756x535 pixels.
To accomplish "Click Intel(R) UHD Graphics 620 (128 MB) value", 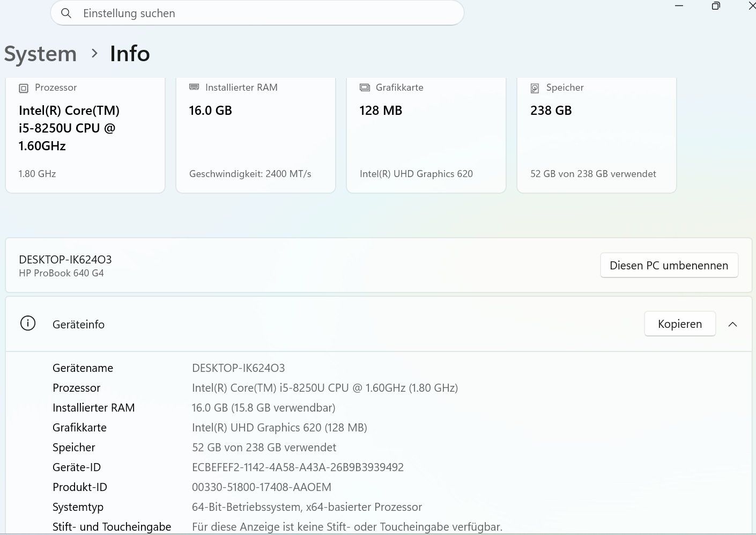I will click(279, 428).
